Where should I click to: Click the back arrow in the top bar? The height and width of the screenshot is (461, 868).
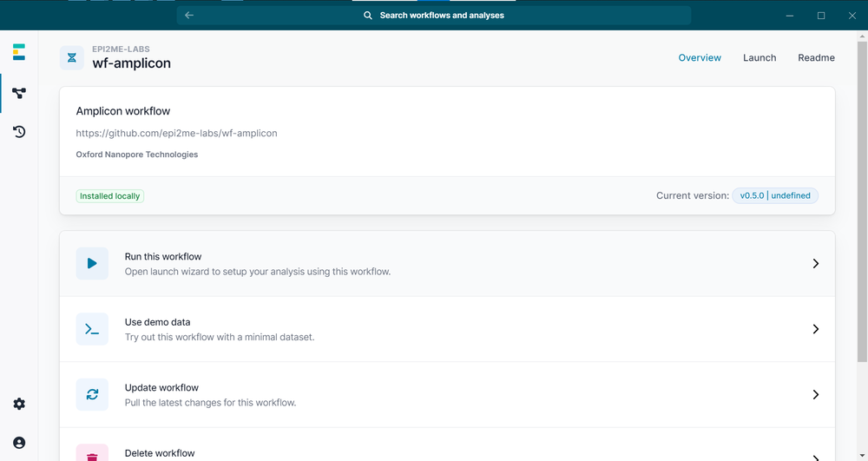(x=189, y=16)
